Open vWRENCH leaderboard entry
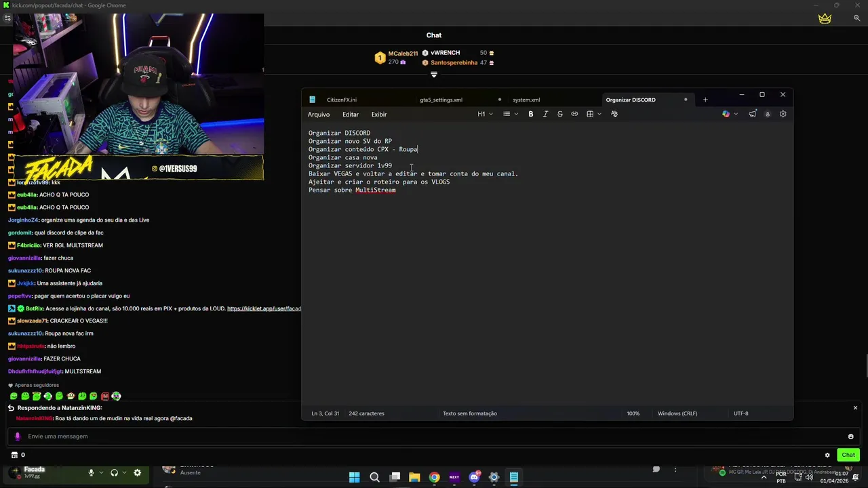This screenshot has width=868, height=488. click(x=445, y=53)
